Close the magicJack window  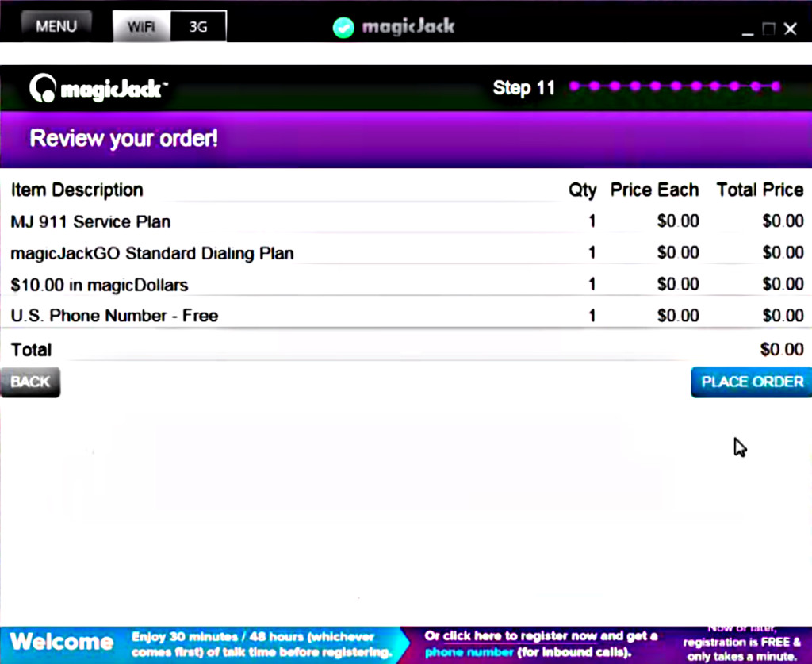coord(790,29)
